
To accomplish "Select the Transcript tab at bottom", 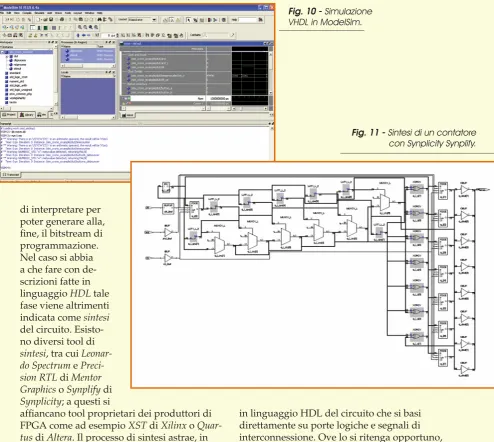I will coord(10,174).
